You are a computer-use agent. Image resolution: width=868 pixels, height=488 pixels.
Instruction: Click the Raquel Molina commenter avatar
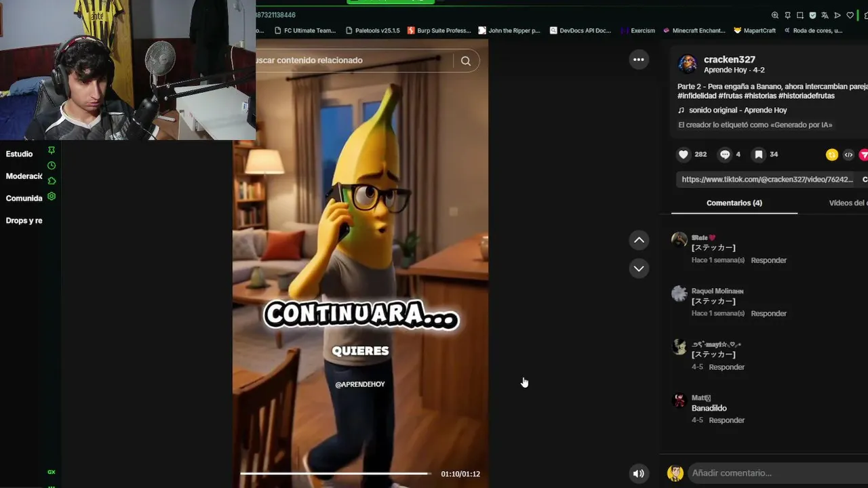[x=679, y=293]
